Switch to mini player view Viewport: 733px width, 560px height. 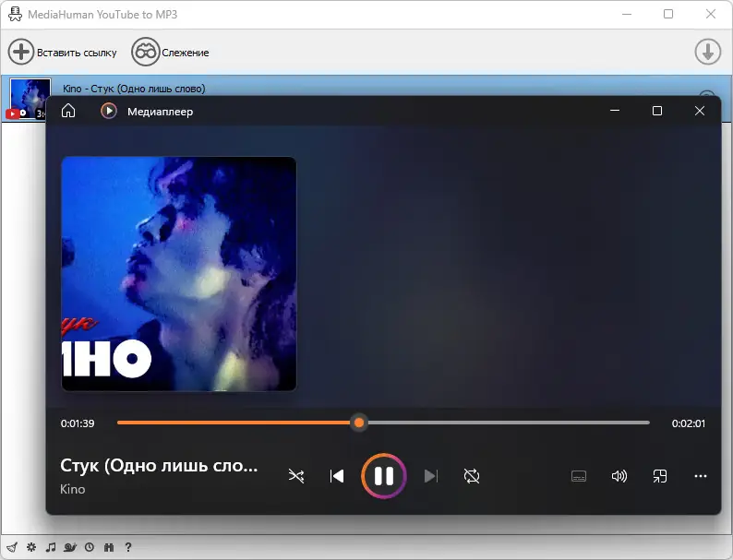click(659, 476)
